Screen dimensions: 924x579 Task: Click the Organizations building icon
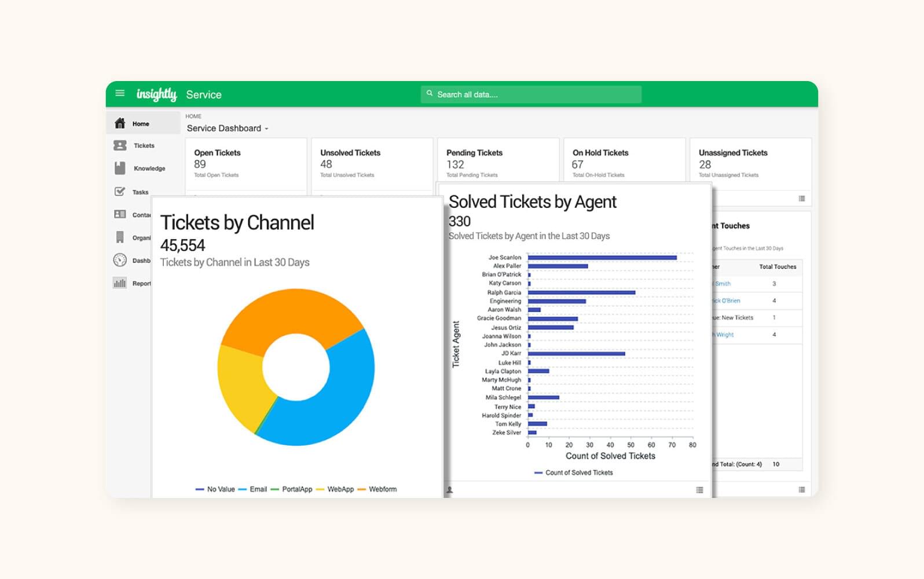pyautogui.click(x=120, y=237)
